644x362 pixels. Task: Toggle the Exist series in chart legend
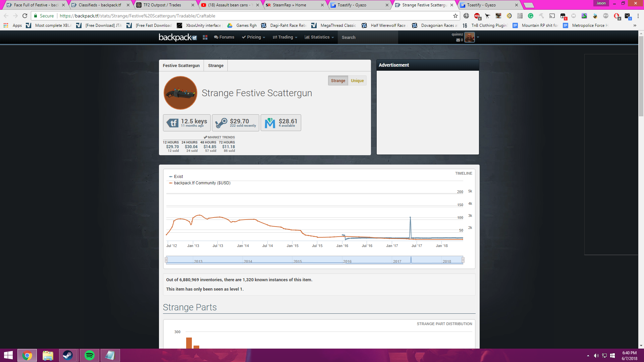[178, 177]
